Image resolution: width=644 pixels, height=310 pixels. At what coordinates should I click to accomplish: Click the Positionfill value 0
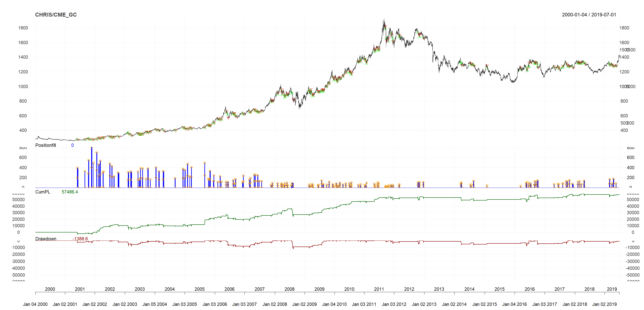tap(72, 145)
